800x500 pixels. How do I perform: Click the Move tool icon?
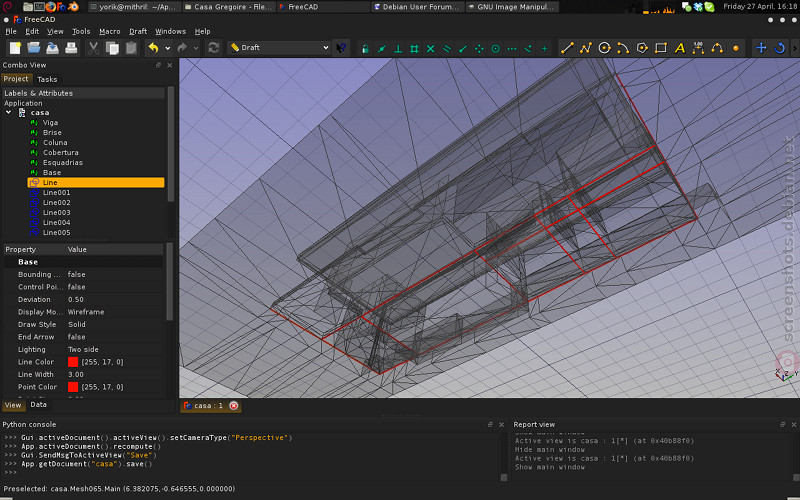click(x=761, y=48)
